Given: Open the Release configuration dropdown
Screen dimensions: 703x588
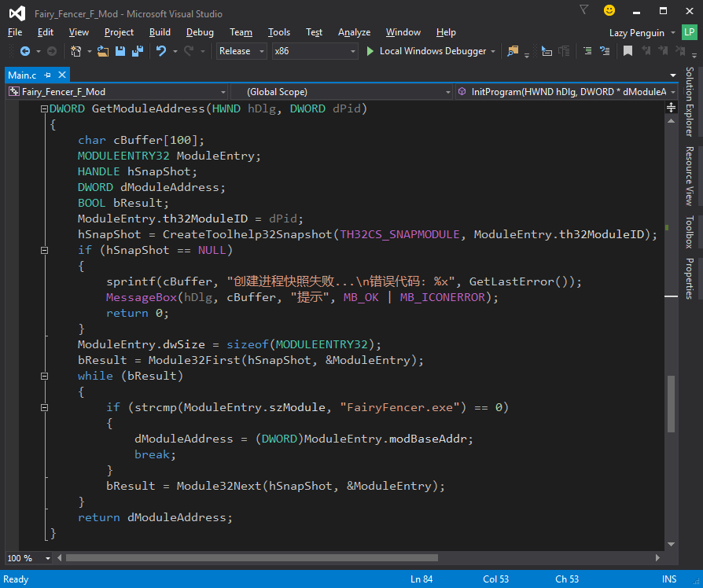Looking at the screenshot, I should tap(241, 51).
